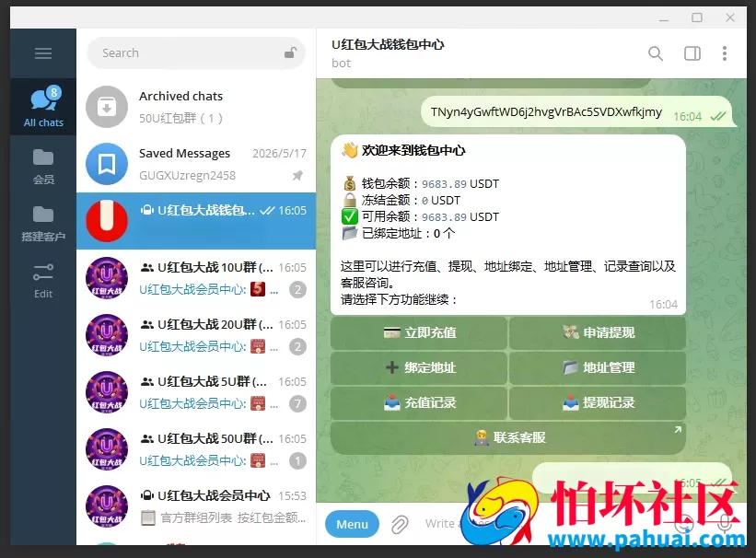Click the lock icon in the search bar

point(290,53)
